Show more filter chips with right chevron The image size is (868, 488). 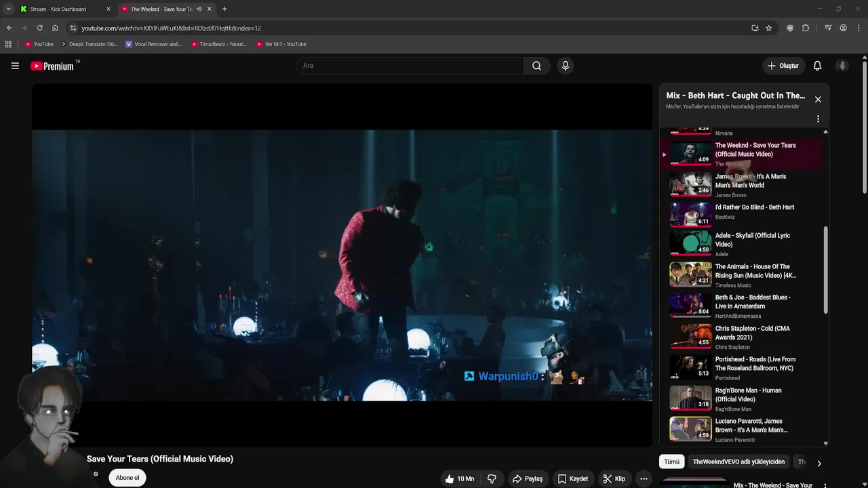click(818, 464)
